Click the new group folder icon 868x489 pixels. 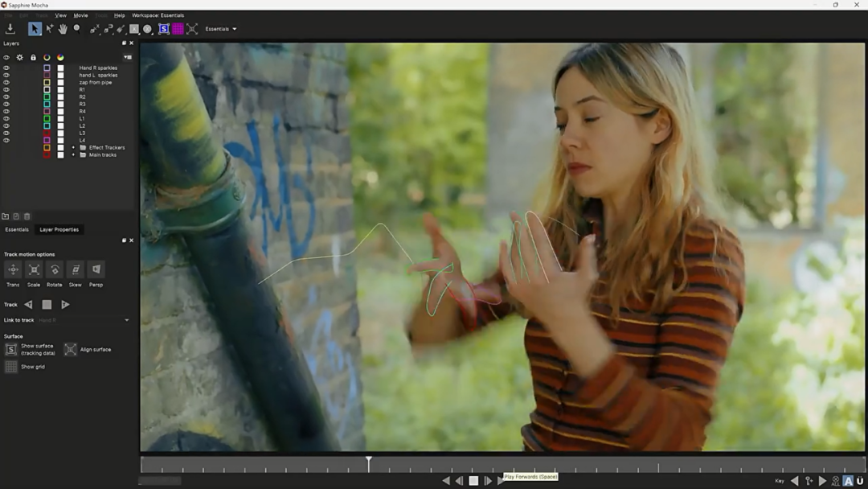[x=6, y=216]
